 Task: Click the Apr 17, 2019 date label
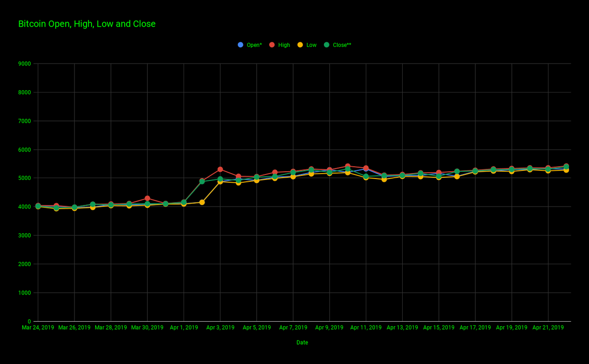[x=475, y=328]
